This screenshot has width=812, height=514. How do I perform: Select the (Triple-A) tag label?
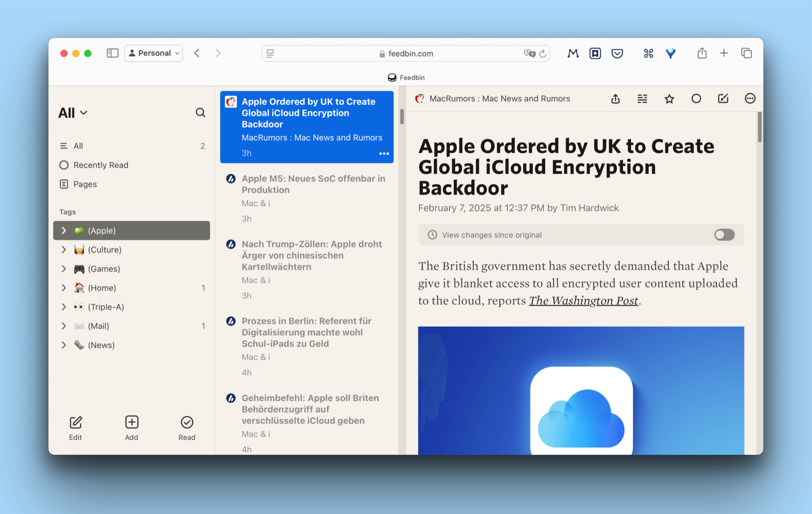point(106,307)
